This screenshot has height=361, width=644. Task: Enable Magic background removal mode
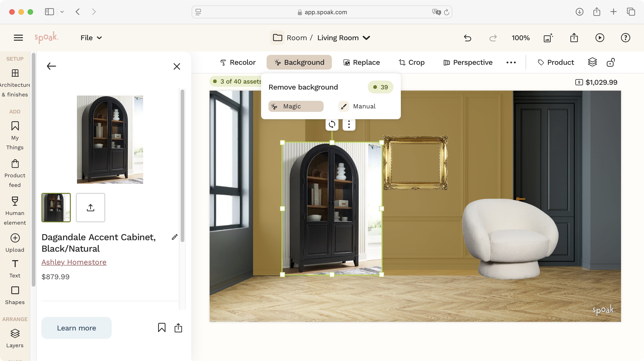[x=296, y=106]
